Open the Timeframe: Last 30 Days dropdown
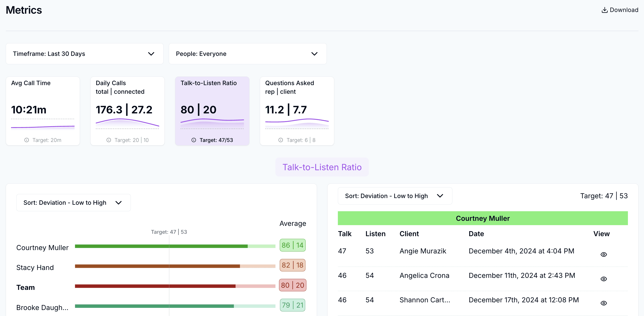644x316 pixels. point(85,54)
